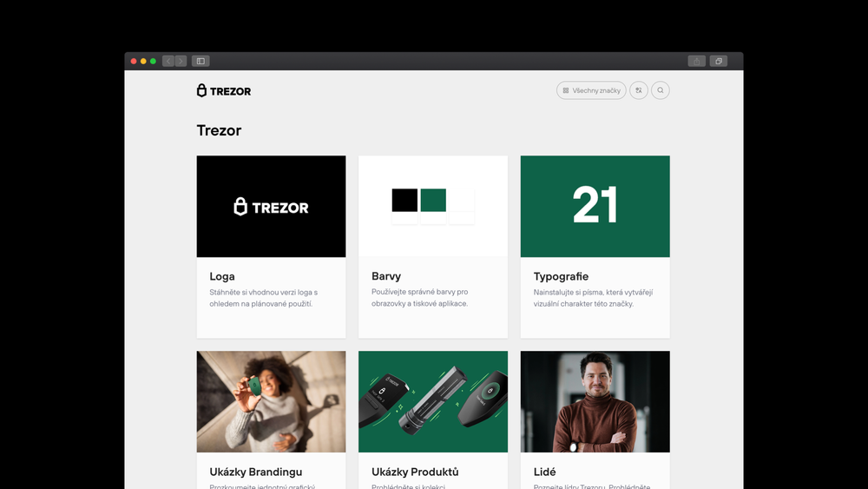868x489 pixels.
Task: Click the Typografie card title
Action: pyautogui.click(x=561, y=276)
